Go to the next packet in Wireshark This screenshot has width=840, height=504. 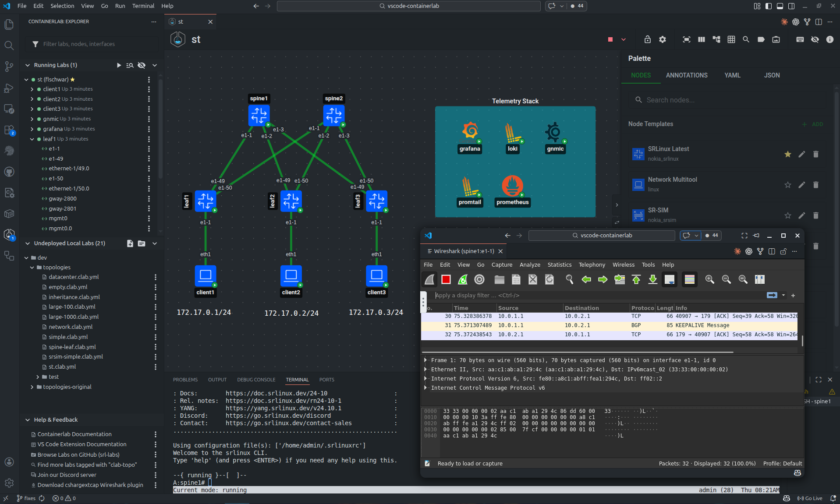click(603, 279)
